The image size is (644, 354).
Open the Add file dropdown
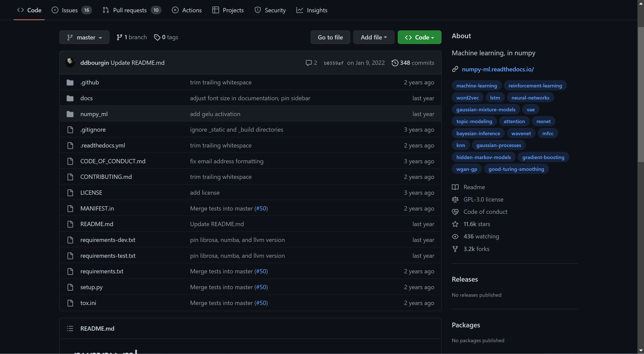[374, 37]
